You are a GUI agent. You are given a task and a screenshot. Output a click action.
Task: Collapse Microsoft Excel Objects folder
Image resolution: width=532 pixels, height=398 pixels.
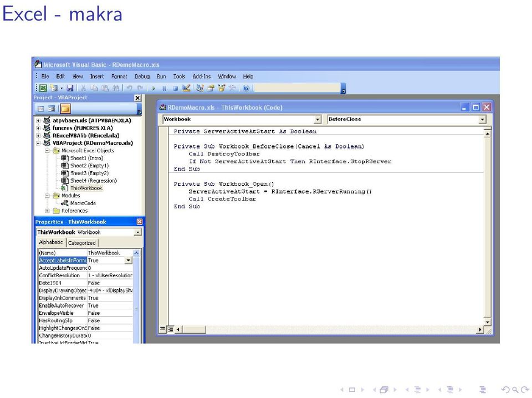pyautogui.click(x=48, y=151)
